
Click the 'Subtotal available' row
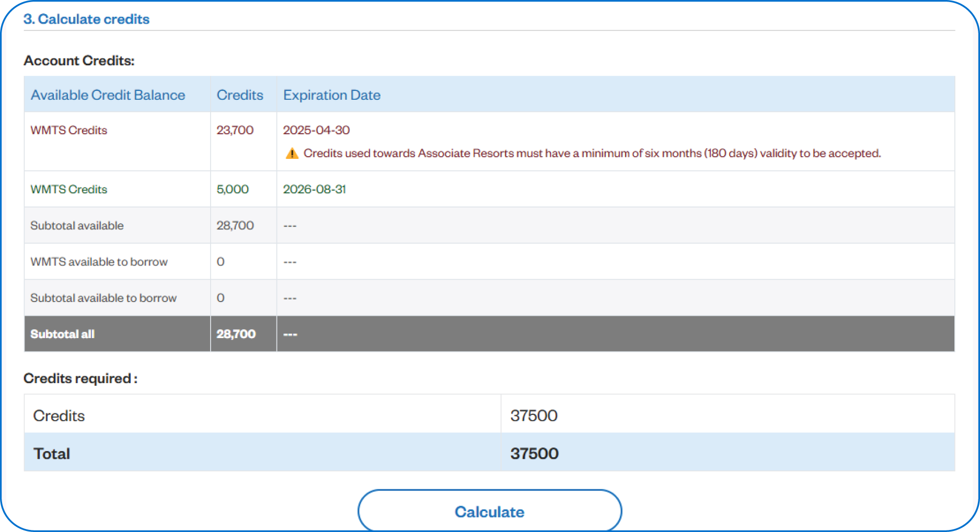[77, 225]
